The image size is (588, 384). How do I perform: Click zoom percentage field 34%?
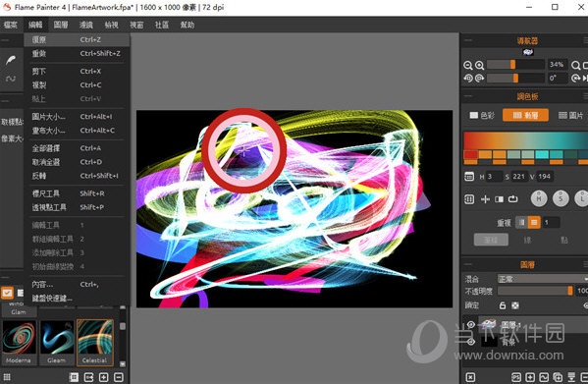coord(558,65)
